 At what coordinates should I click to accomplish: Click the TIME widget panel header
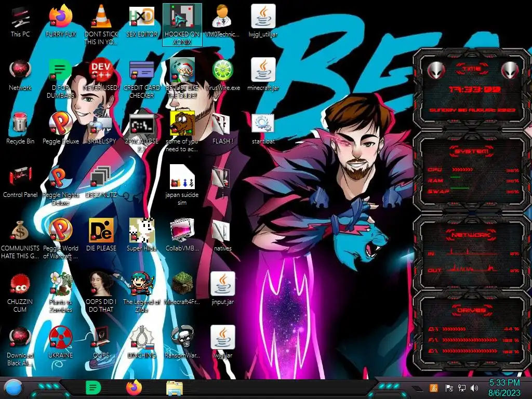tap(471, 69)
